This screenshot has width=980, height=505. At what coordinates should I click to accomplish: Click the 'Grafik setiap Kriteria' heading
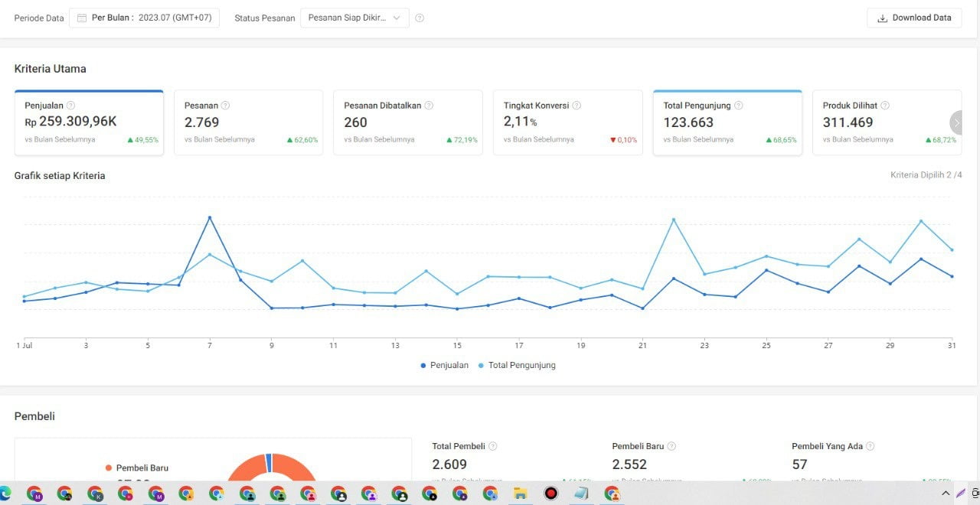(60, 175)
